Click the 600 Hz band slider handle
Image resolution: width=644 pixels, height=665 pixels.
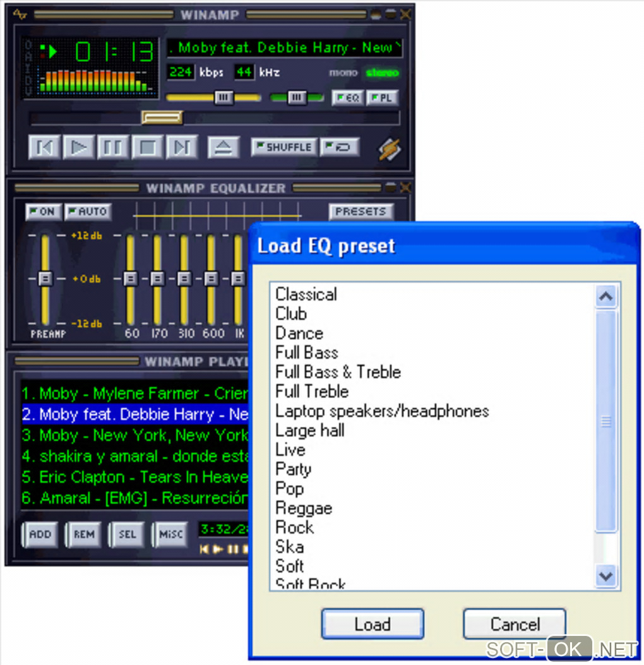[x=211, y=279]
